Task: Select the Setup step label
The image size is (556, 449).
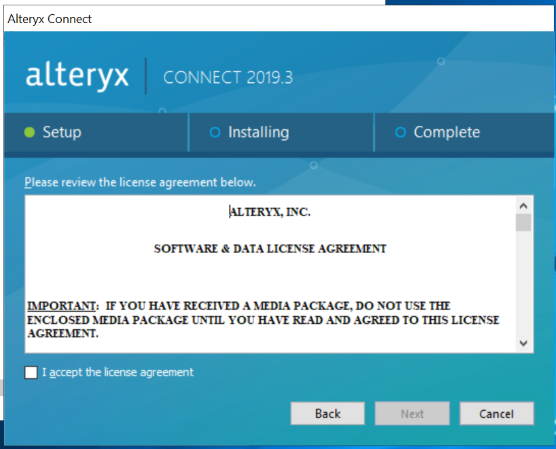Action: click(x=62, y=132)
